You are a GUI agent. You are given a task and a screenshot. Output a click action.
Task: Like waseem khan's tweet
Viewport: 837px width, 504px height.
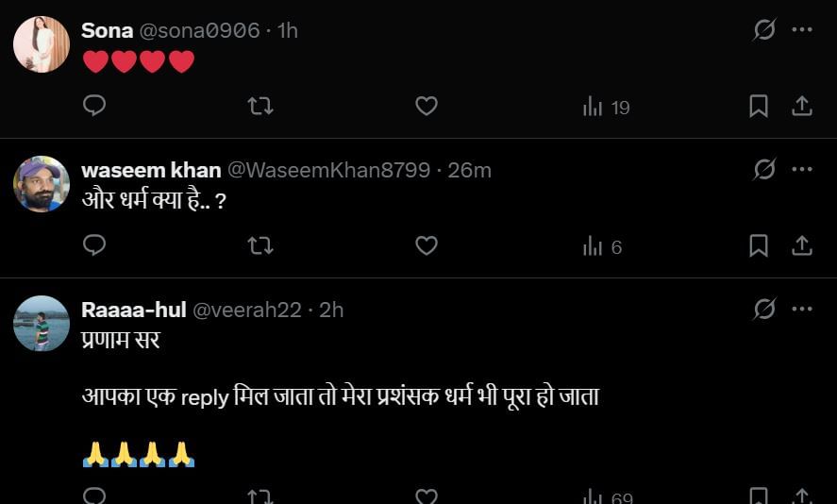(x=427, y=246)
